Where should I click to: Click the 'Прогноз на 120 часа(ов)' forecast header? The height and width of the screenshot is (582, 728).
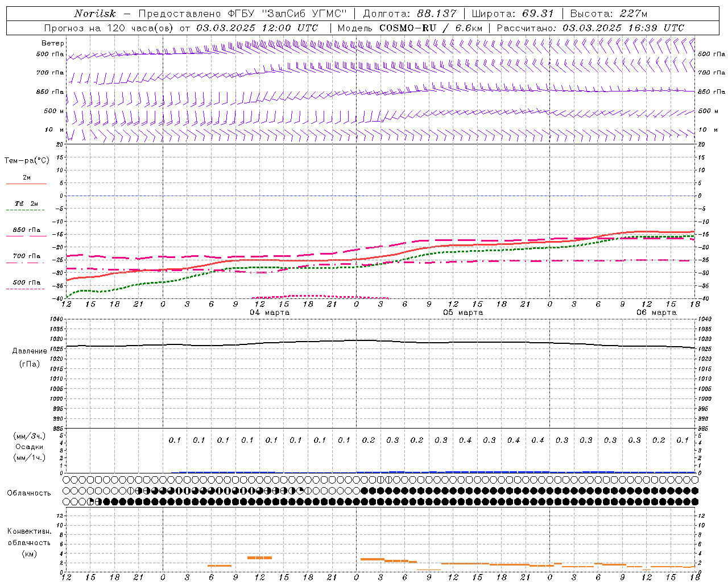coord(109,28)
